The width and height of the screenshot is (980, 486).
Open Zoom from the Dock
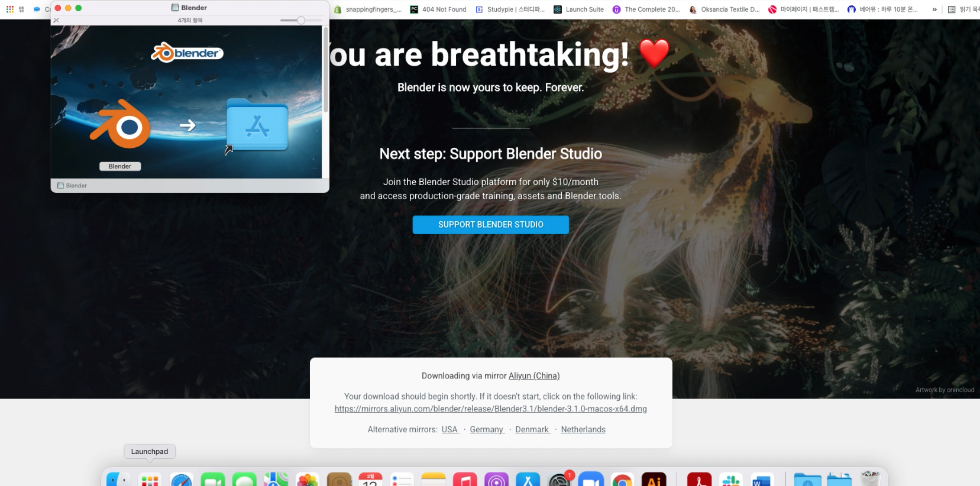pyautogui.click(x=591, y=479)
